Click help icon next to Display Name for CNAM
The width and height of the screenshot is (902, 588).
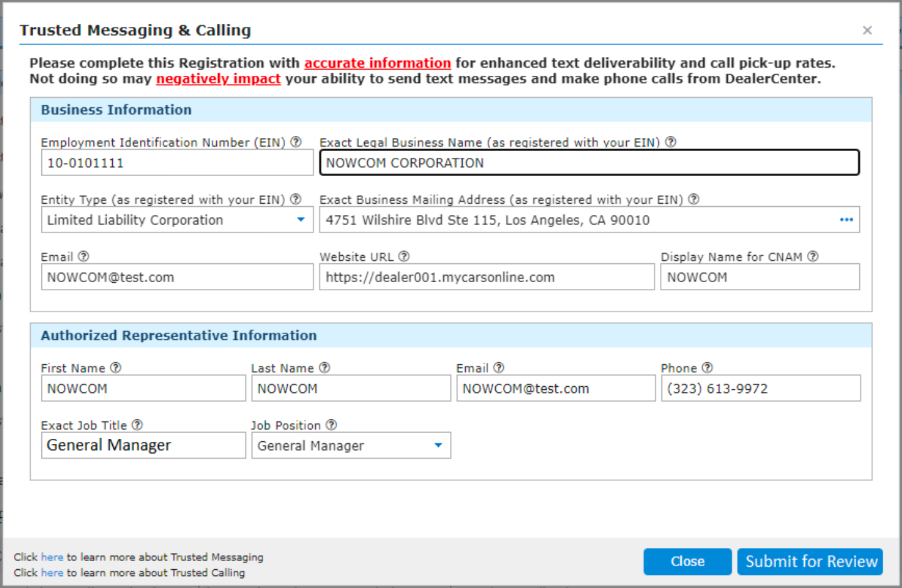pyautogui.click(x=813, y=256)
